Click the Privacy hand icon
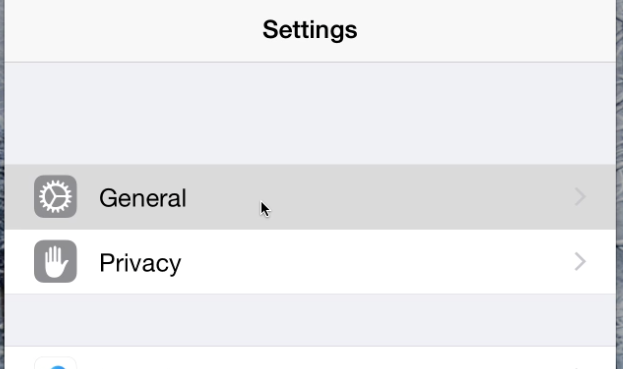This screenshot has height=369, width=623. [x=55, y=261]
